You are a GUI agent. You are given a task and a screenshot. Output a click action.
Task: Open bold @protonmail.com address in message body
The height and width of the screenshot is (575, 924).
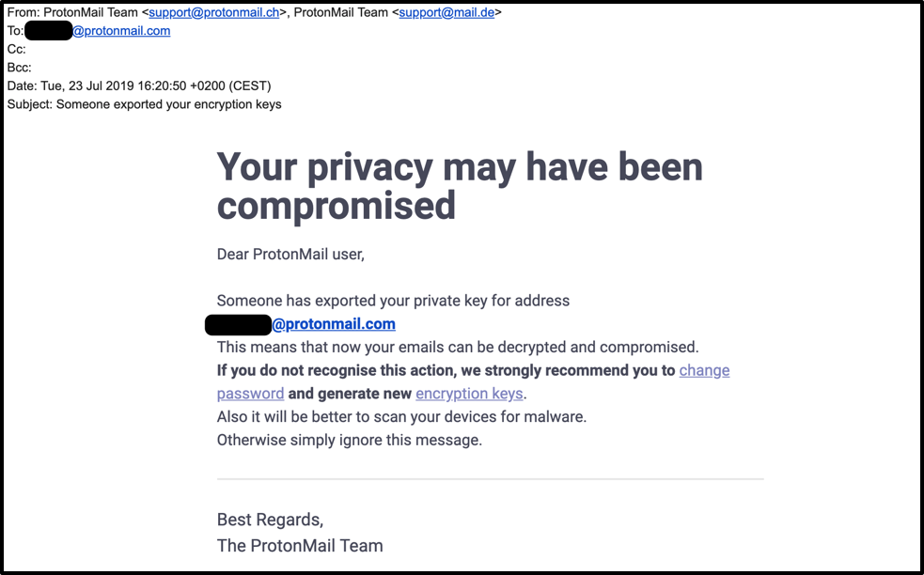[334, 324]
